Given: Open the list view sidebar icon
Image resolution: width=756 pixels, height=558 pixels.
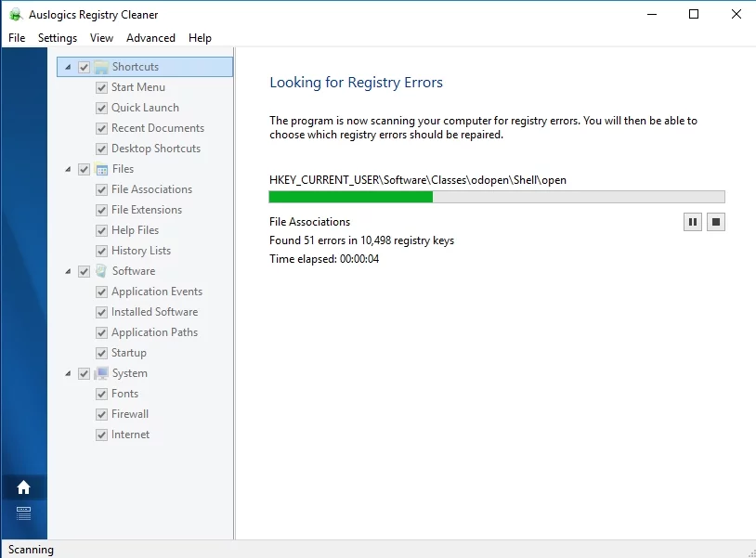Looking at the screenshot, I should click(23, 513).
